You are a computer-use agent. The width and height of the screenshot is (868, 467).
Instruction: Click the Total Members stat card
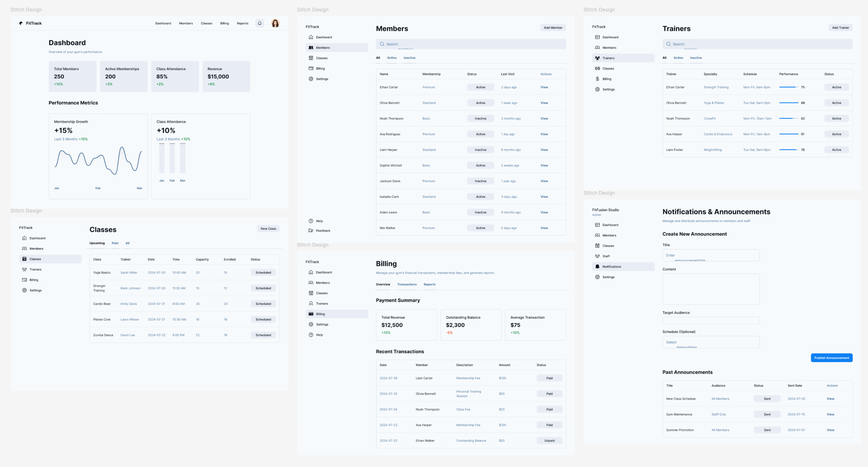[x=73, y=76]
